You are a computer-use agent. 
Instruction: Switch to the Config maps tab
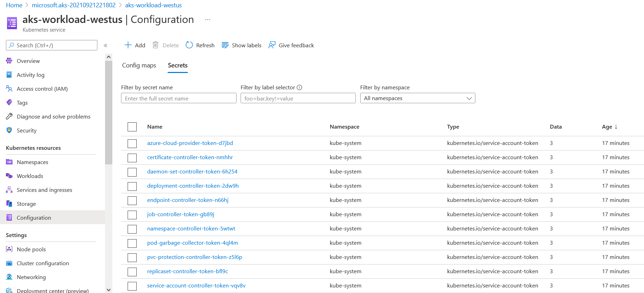click(139, 65)
